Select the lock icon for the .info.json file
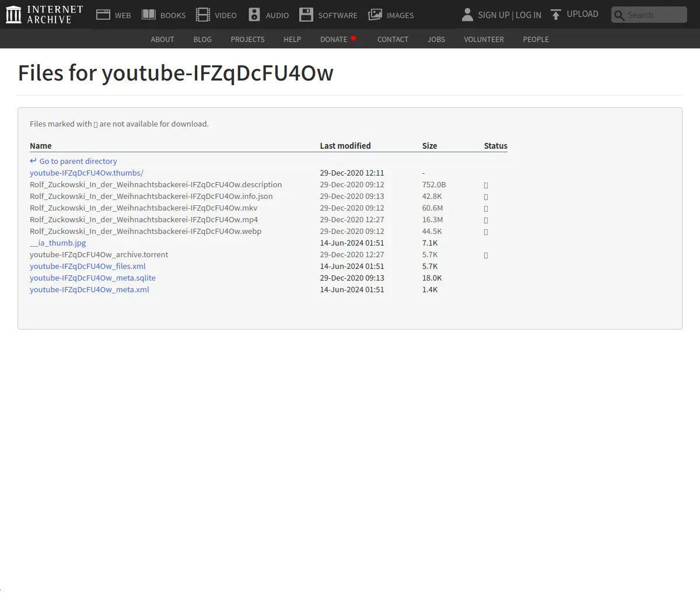The image size is (700, 595). point(486,197)
